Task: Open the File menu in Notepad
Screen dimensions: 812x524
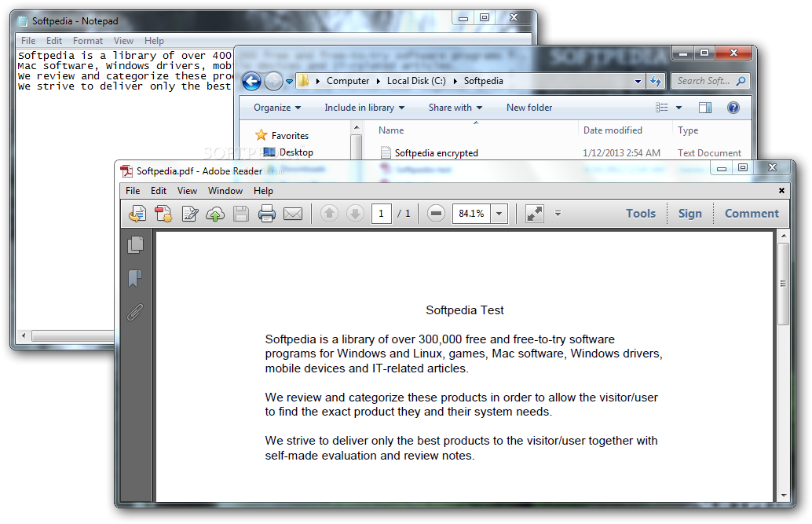Action: point(28,40)
